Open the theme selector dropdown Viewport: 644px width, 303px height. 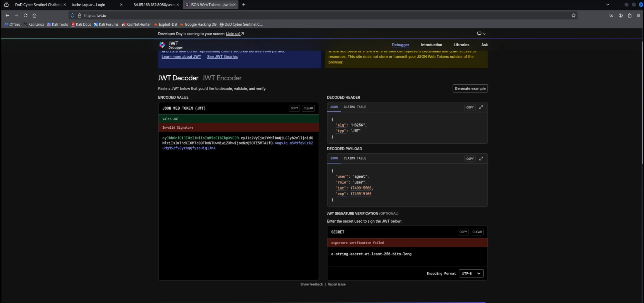coord(481,34)
